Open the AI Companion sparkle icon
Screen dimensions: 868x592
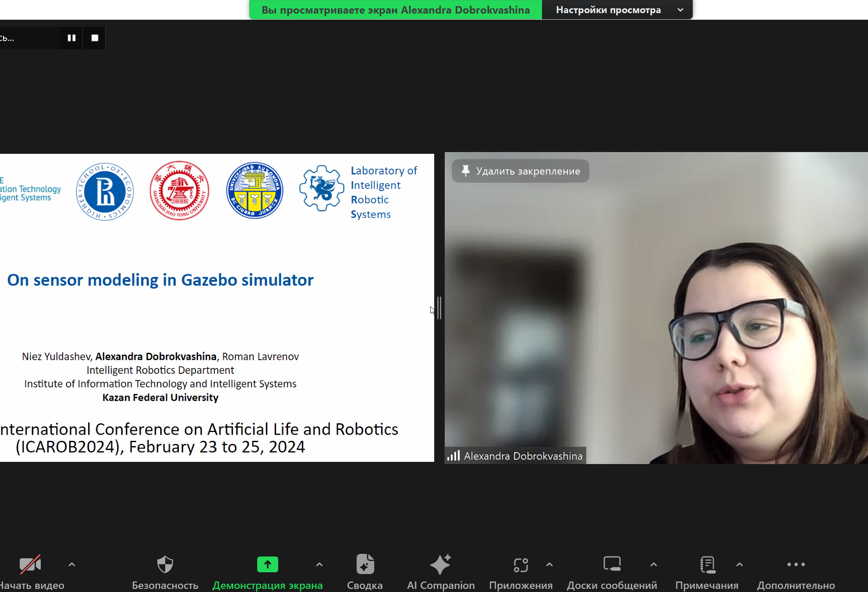pos(440,564)
